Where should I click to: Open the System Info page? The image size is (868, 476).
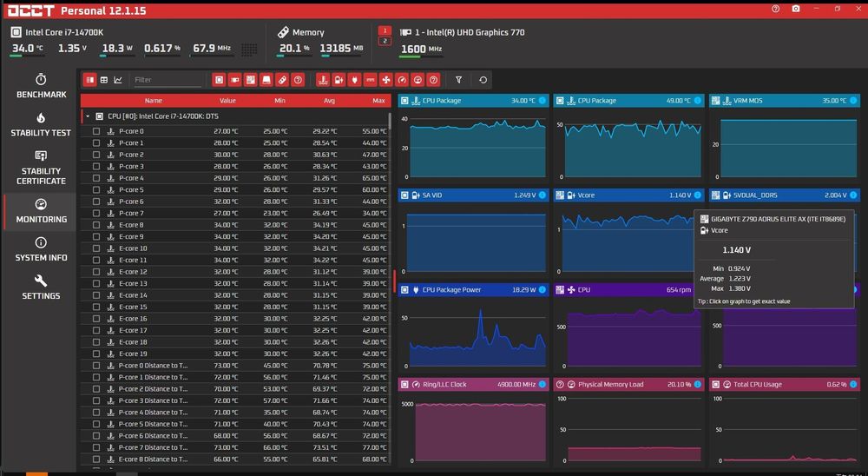[x=41, y=249]
